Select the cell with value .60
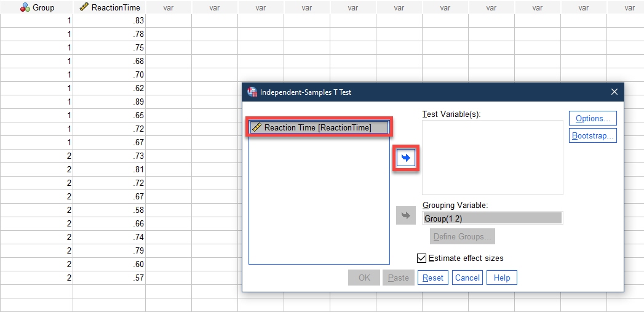Viewport: 644px width, 312px height. 109,265
